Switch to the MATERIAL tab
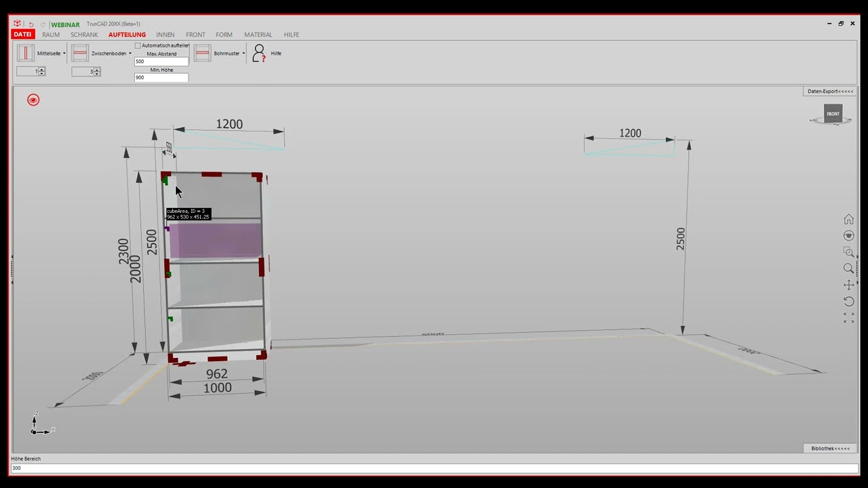 [x=258, y=35]
